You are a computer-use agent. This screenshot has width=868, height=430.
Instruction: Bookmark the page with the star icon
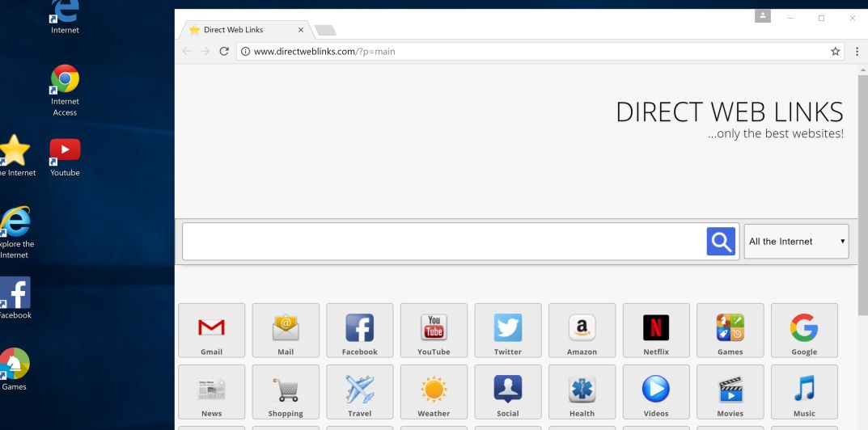click(836, 52)
